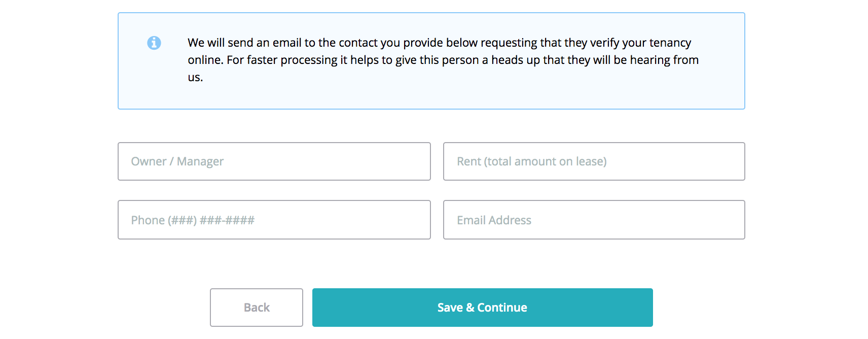Click the 'Owner / Manager' placeholder text

point(177,161)
